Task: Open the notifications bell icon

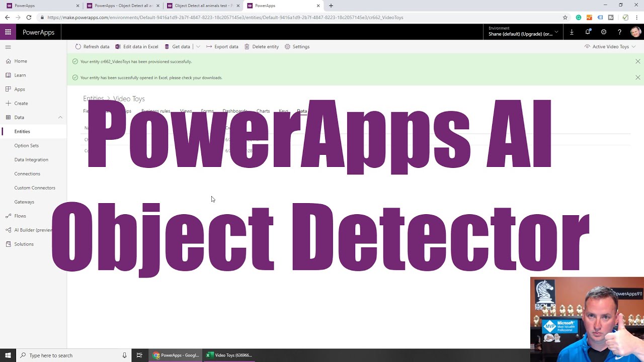Action: 588,32
